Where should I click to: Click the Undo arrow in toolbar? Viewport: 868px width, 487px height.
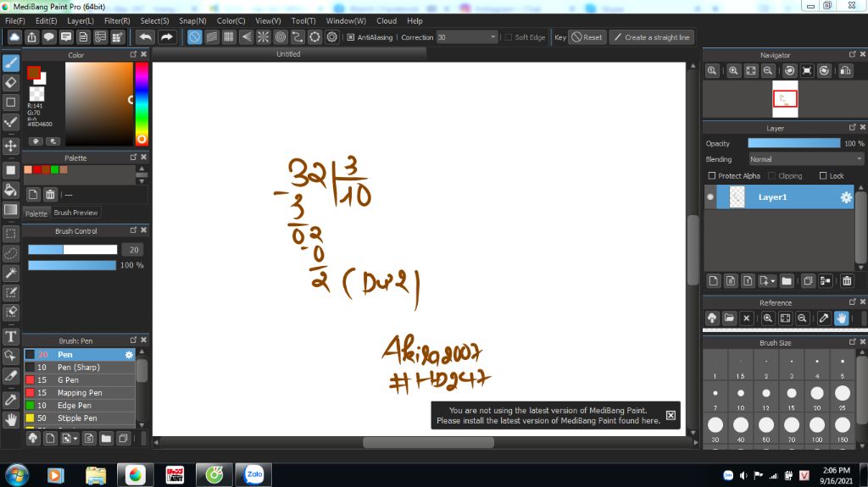click(146, 37)
